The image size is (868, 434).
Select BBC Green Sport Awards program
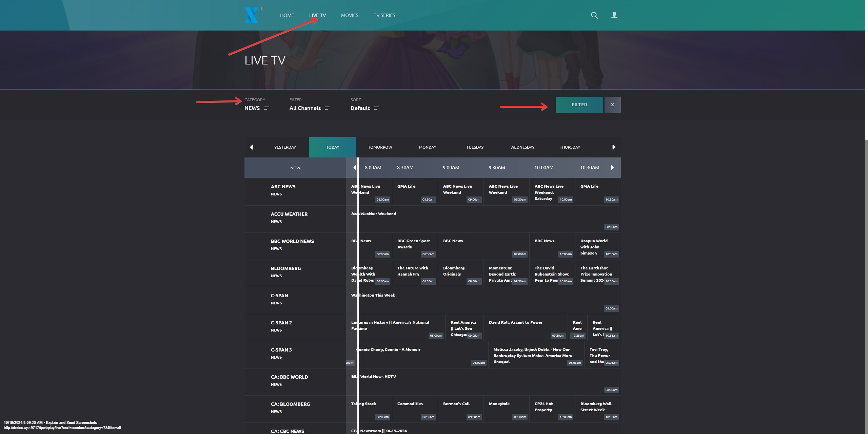coord(415,246)
